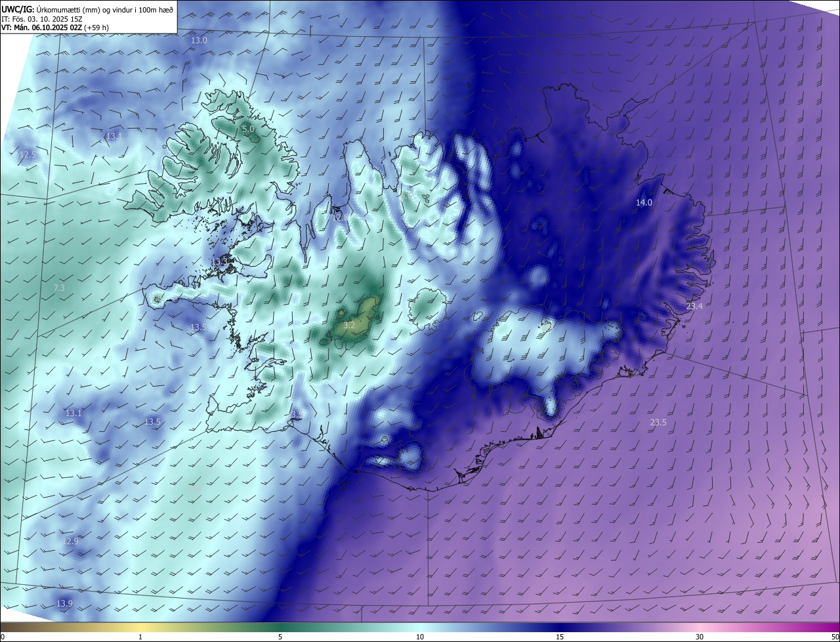Click the '1' tick on the color scale

pyautogui.click(x=140, y=637)
